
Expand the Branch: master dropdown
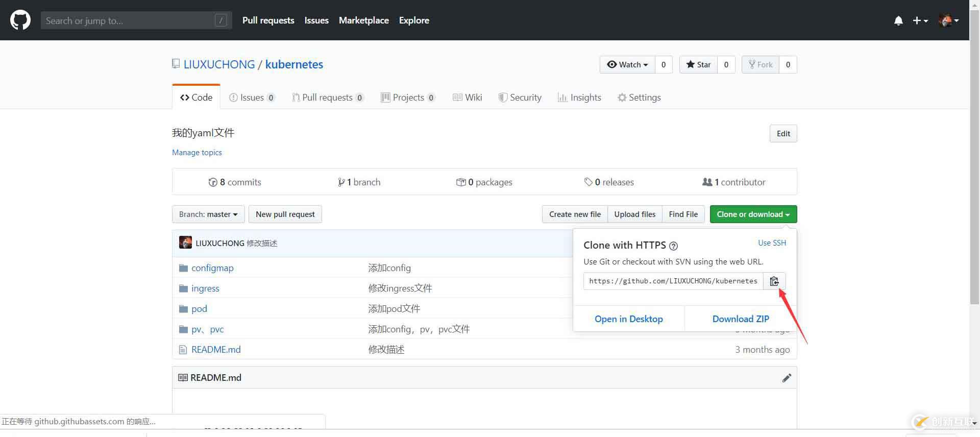(x=208, y=214)
